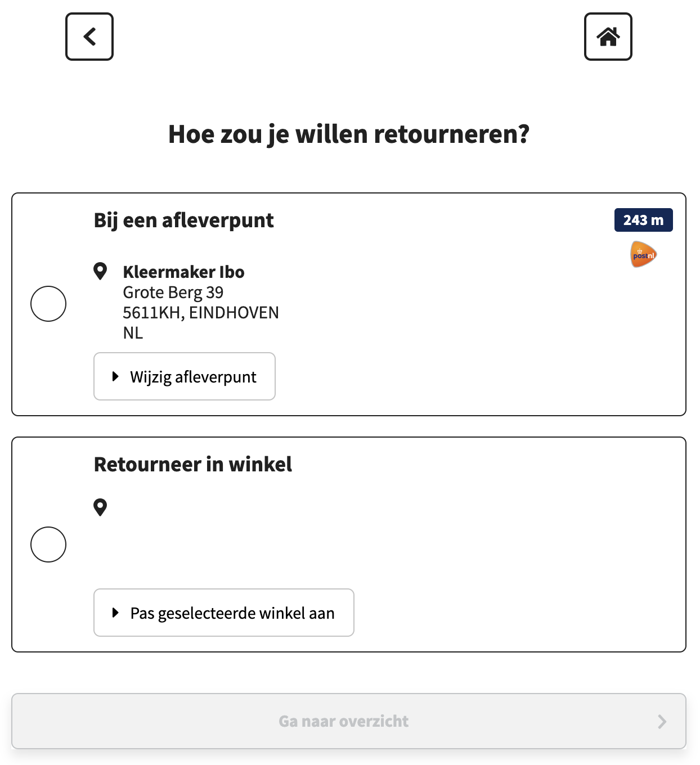The width and height of the screenshot is (700, 765).
Task: Click the Bij een afleverpunt heading
Action: [183, 220]
